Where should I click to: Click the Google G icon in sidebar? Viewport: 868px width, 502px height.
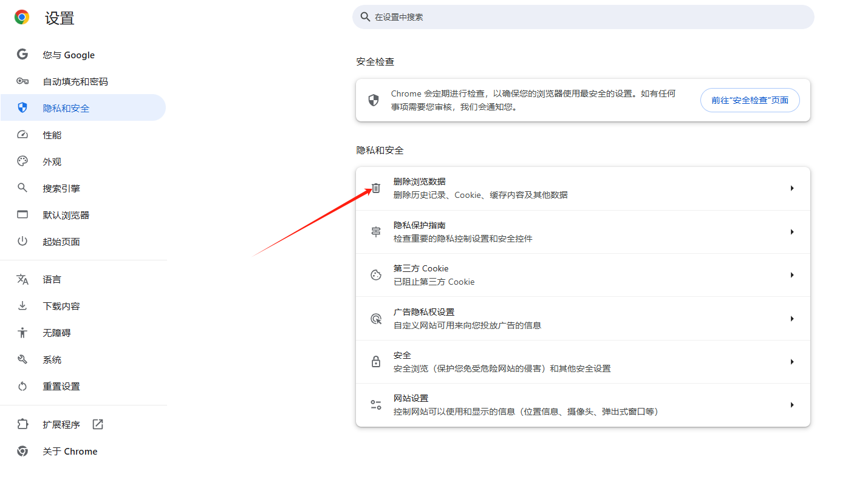22,55
